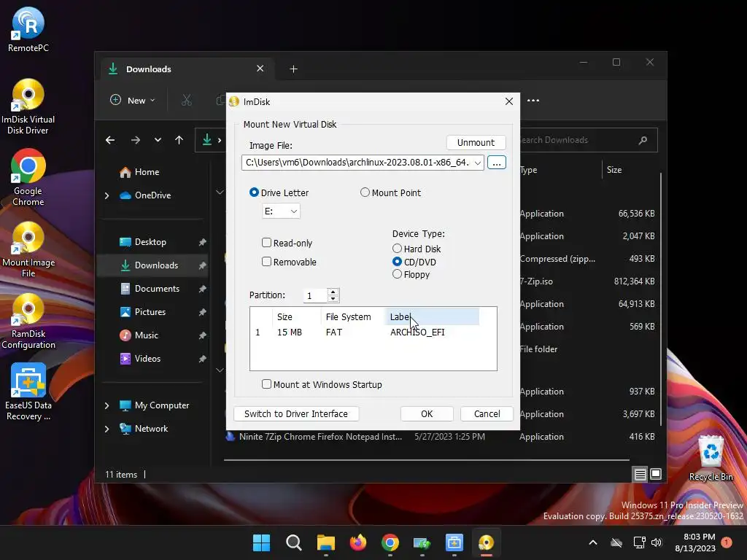
Task: Open taskbar Search
Action: 293,542
